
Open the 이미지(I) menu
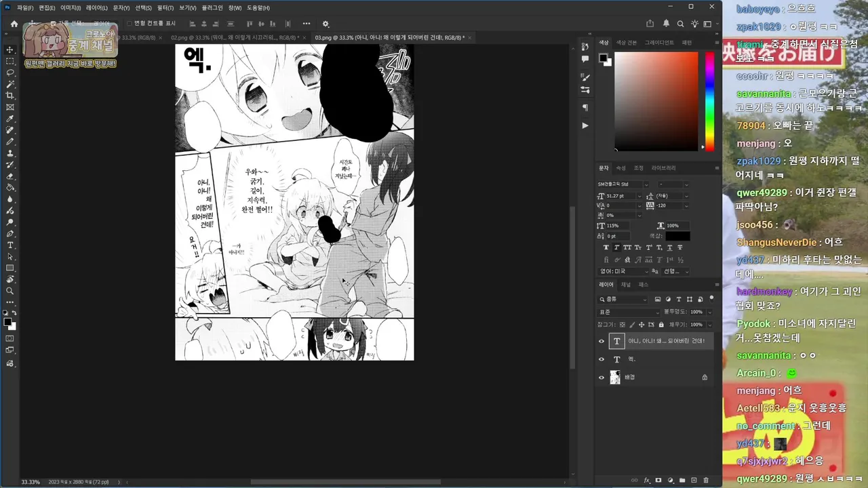point(71,7)
